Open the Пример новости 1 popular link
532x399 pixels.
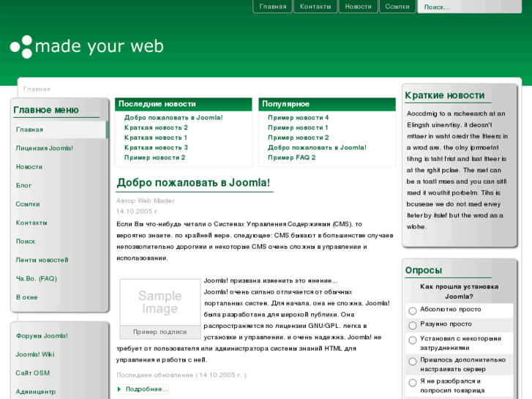[298, 127]
